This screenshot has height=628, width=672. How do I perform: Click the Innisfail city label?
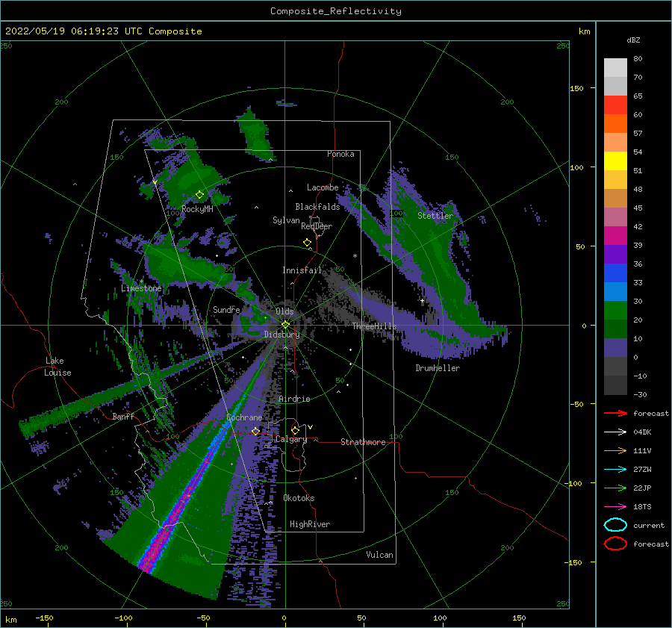coord(302,270)
